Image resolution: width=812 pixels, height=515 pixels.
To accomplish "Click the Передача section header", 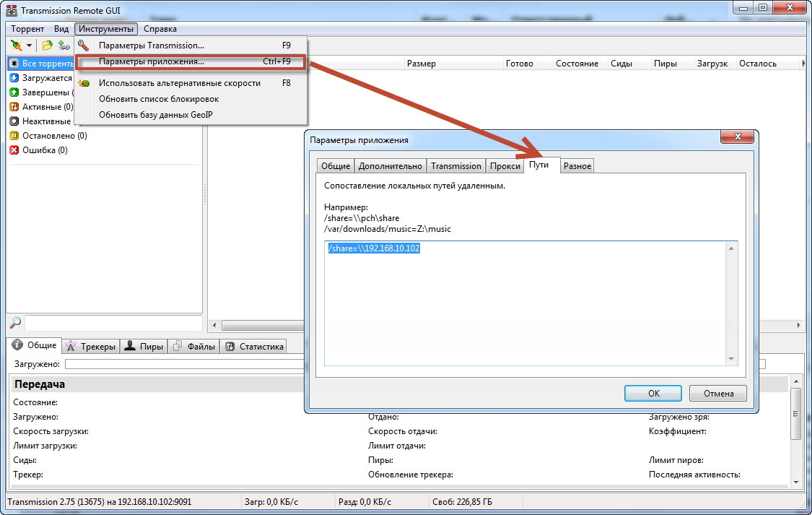I will pyautogui.click(x=40, y=384).
